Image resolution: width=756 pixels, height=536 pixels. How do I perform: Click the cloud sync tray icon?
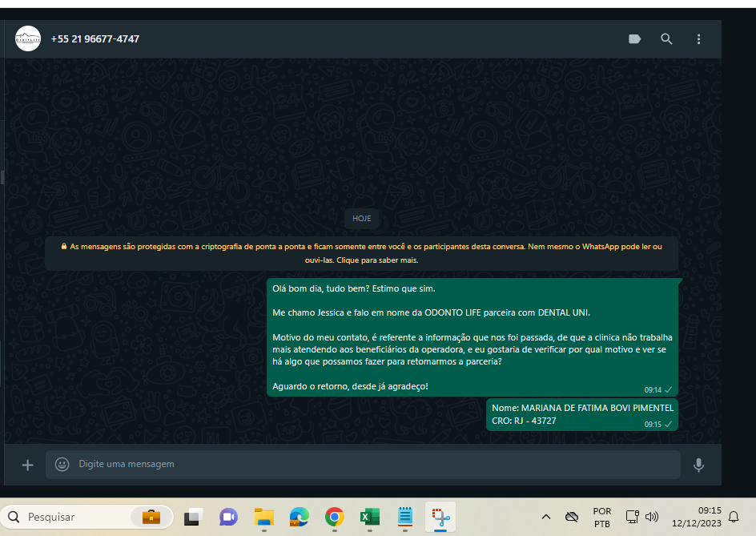571,517
